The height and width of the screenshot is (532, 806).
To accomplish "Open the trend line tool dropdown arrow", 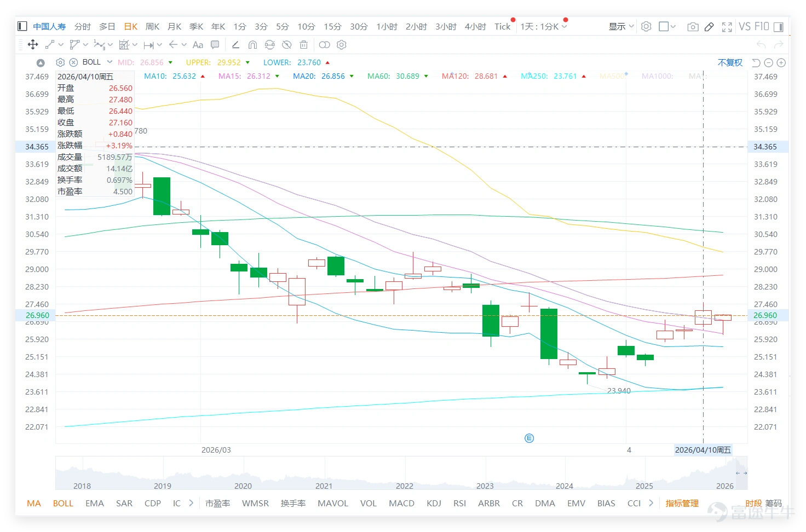I will pos(60,45).
